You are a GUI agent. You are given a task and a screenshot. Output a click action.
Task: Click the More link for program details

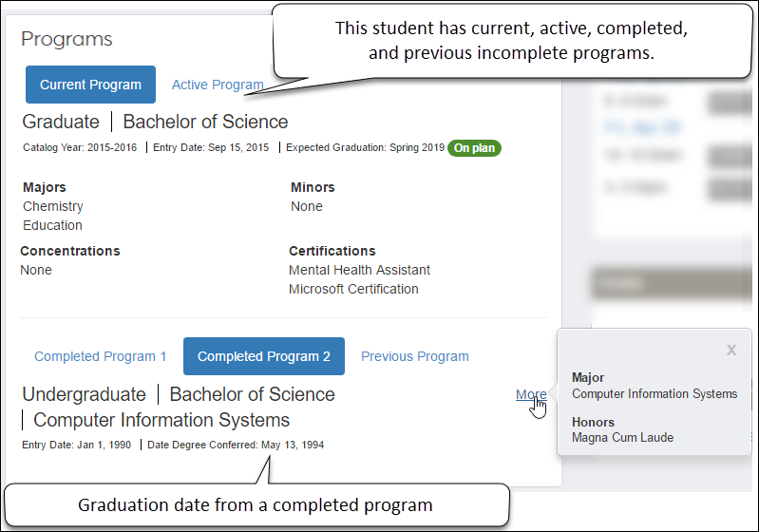[x=531, y=395]
